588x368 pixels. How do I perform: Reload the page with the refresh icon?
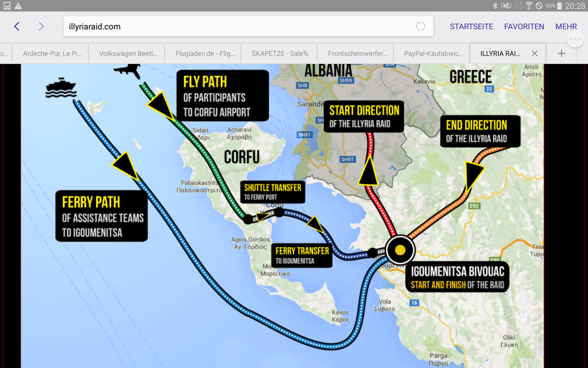click(420, 26)
